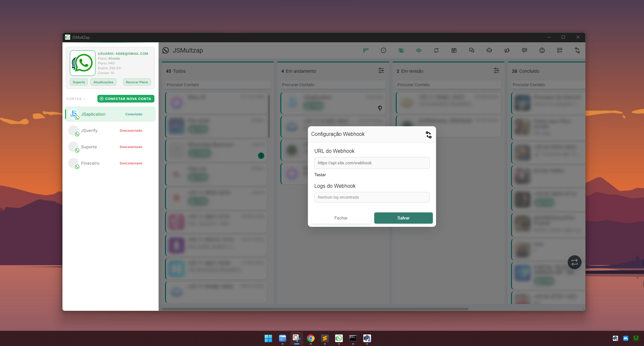Click the Nenhum log encontrado box
644x346 pixels.
point(372,197)
